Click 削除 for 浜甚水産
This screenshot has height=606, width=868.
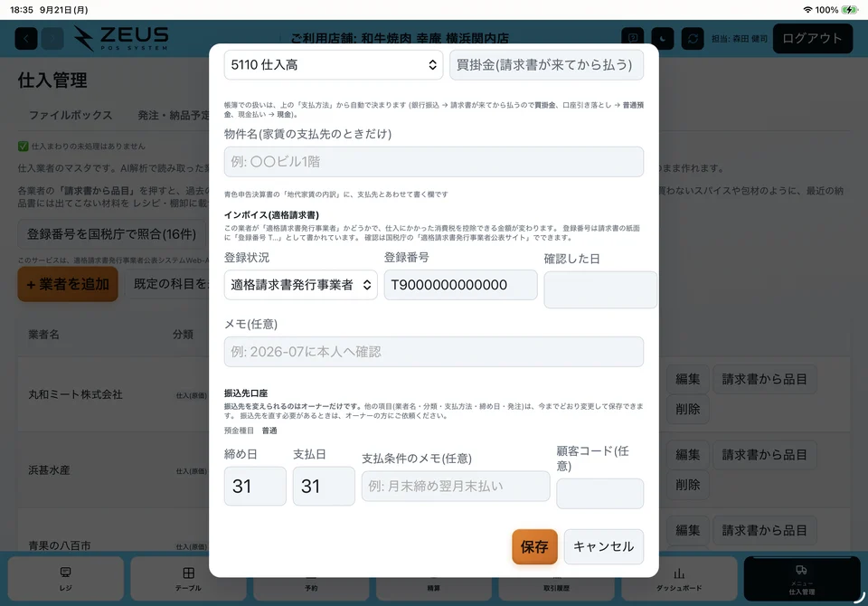tap(687, 485)
